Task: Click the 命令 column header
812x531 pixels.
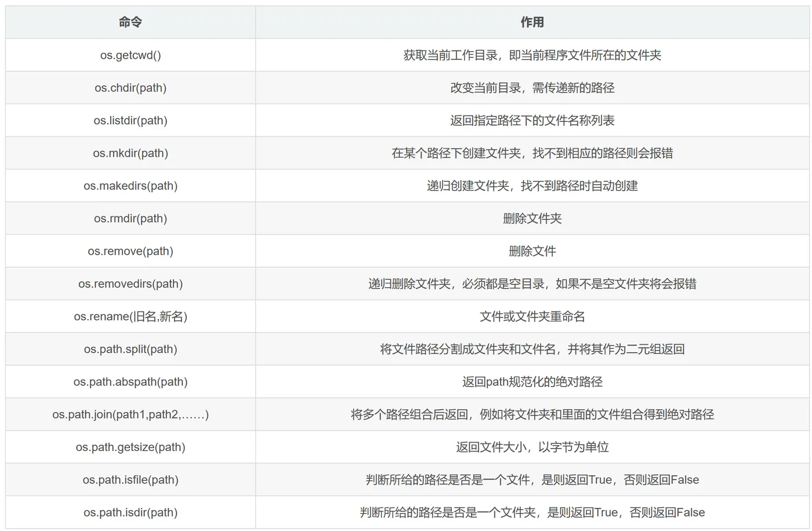Action: (130, 23)
